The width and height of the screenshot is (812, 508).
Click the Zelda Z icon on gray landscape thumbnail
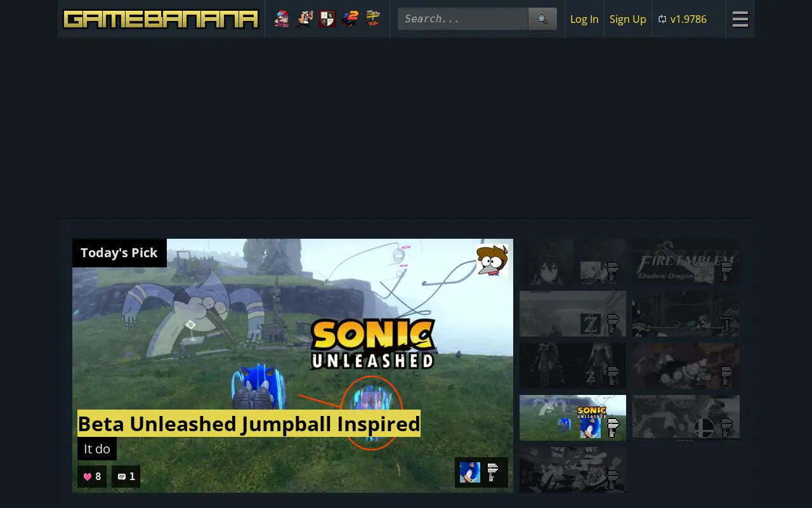click(591, 324)
